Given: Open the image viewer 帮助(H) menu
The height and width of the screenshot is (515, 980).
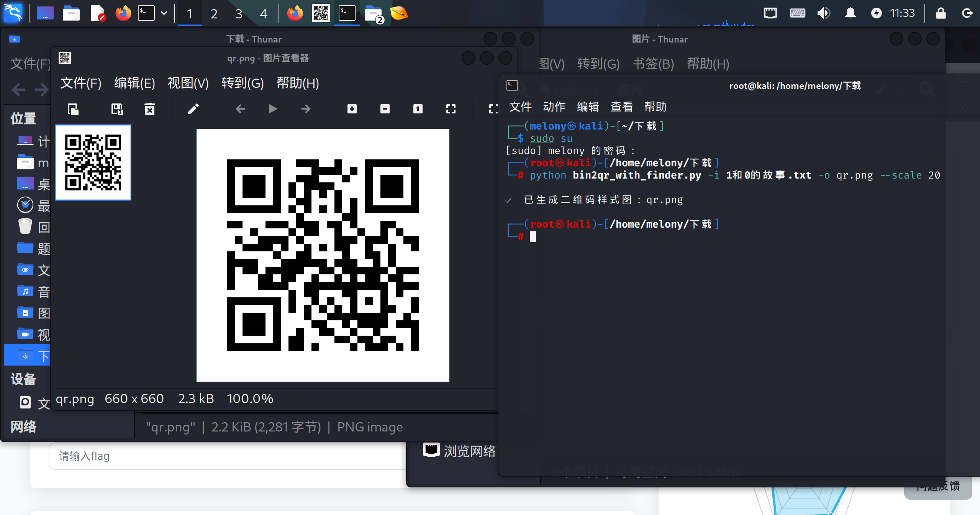Looking at the screenshot, I should point(298,83).
